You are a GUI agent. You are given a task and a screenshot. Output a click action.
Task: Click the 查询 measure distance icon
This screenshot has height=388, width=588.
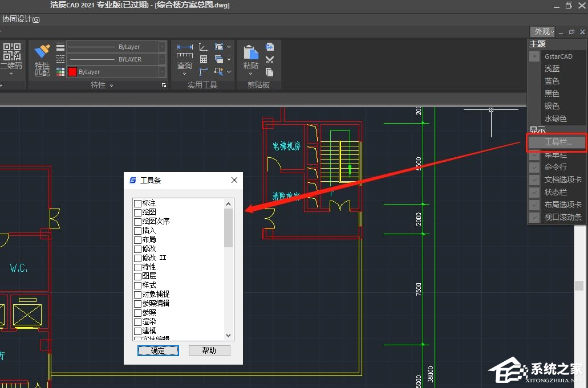pos(185,51)
